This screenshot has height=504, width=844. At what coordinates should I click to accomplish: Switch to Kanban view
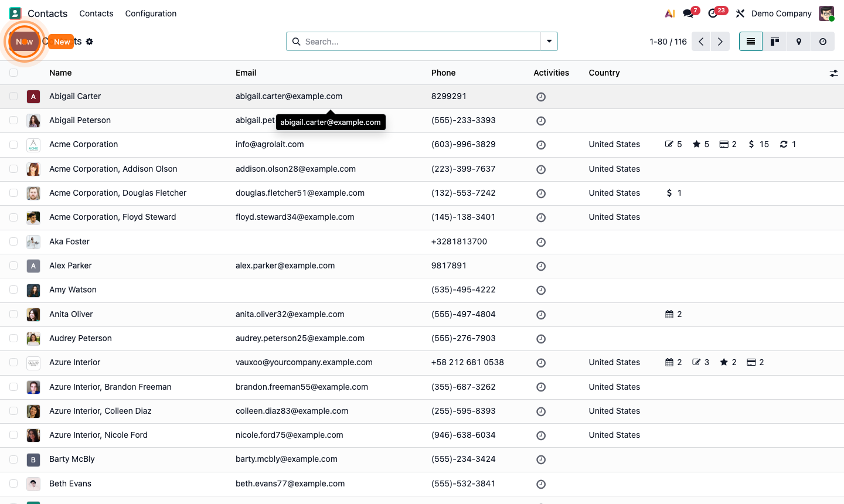click(x=774, y=42)
